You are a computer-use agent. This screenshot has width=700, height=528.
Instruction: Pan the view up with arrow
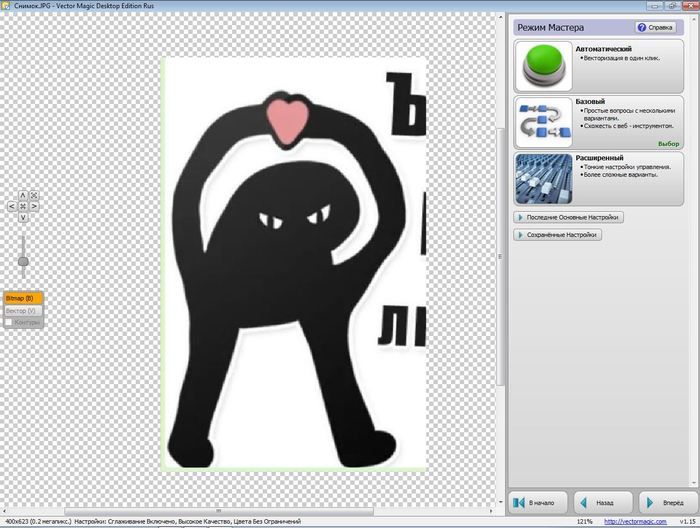click(x=23, y=195)
